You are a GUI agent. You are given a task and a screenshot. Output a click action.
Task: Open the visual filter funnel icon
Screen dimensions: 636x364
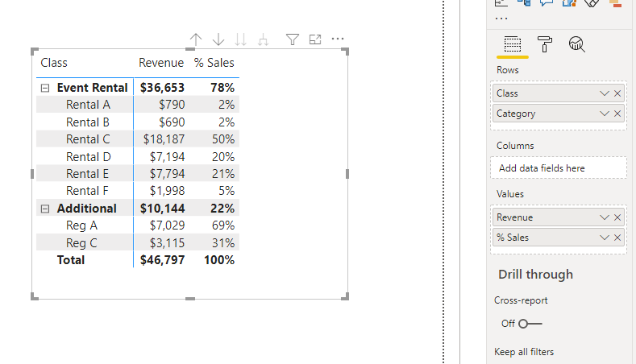point(293,39)
